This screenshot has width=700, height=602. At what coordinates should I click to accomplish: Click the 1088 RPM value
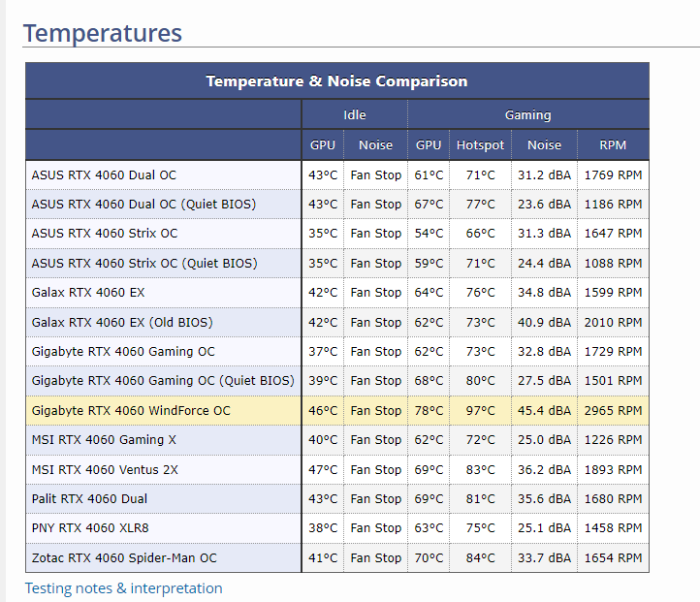(x=613, y=264)
